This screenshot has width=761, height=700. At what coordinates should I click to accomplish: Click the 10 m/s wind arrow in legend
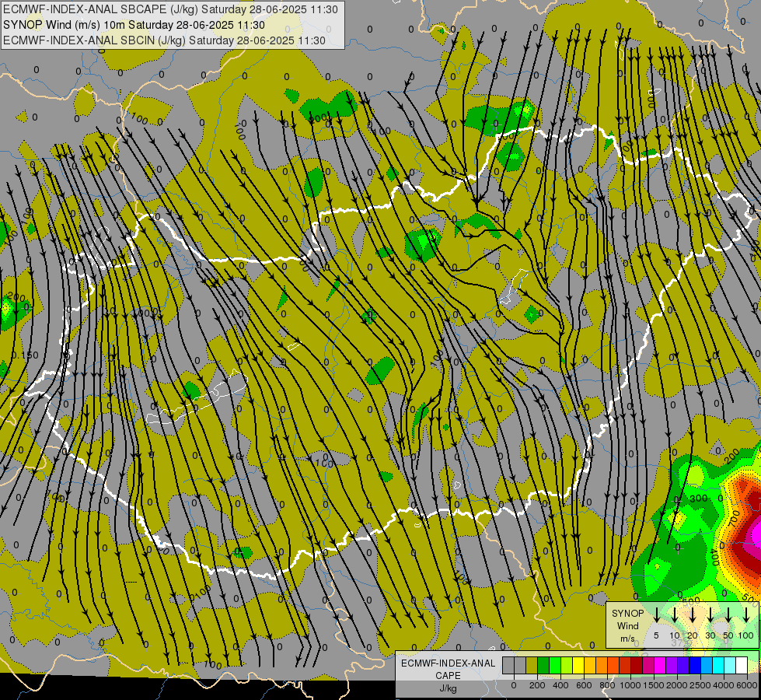point(675,615)
